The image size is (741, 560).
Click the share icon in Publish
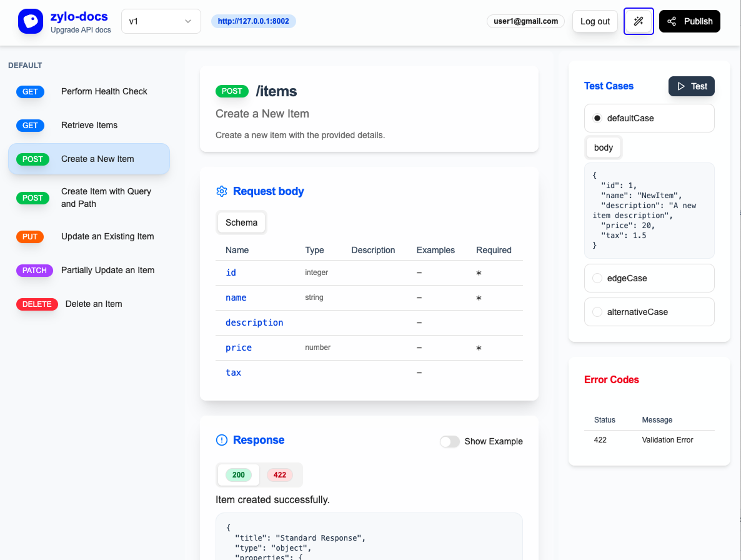tap(672, 21)
